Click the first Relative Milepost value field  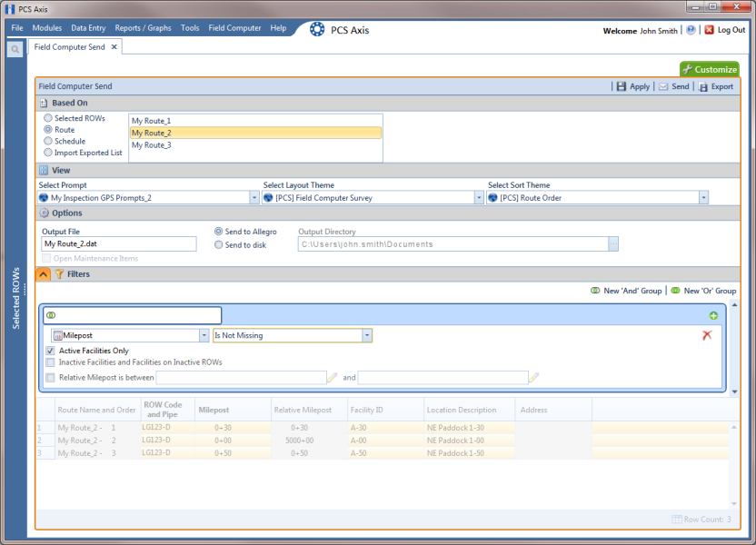[241, 377]
